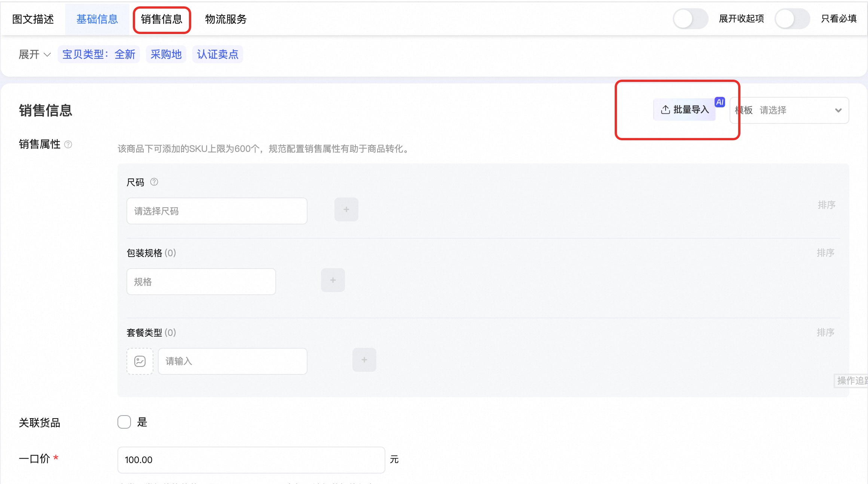Check the 关联货品 是 checkbox
Viewport: 868px width, 484px height.
pyautogui.click(x=124, y=422)
